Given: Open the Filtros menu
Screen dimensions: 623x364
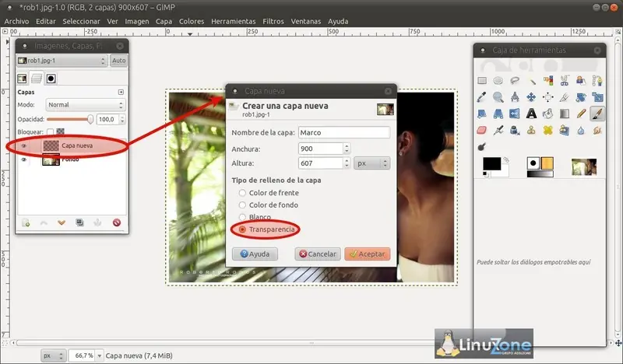Looking at the screenshot, I should (x=273, y=22).
